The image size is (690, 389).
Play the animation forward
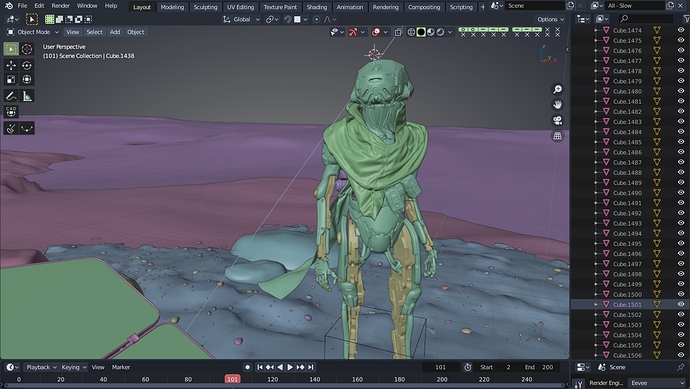click(290, 367)
